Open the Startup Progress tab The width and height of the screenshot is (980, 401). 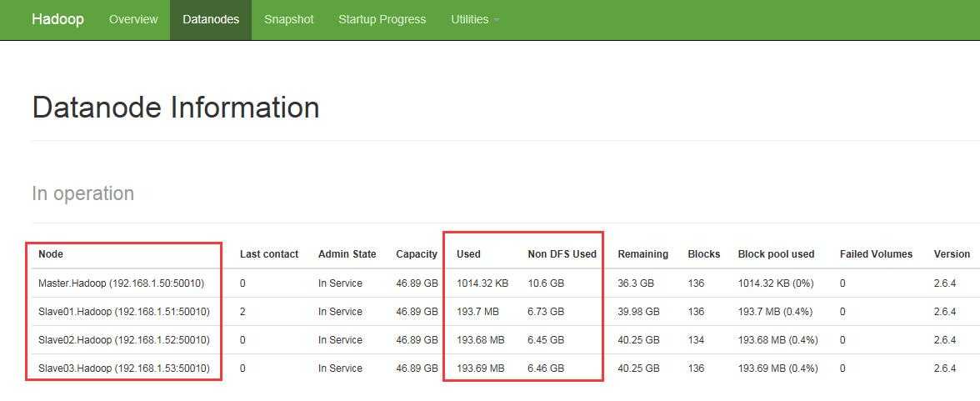[x=382, y=19]
